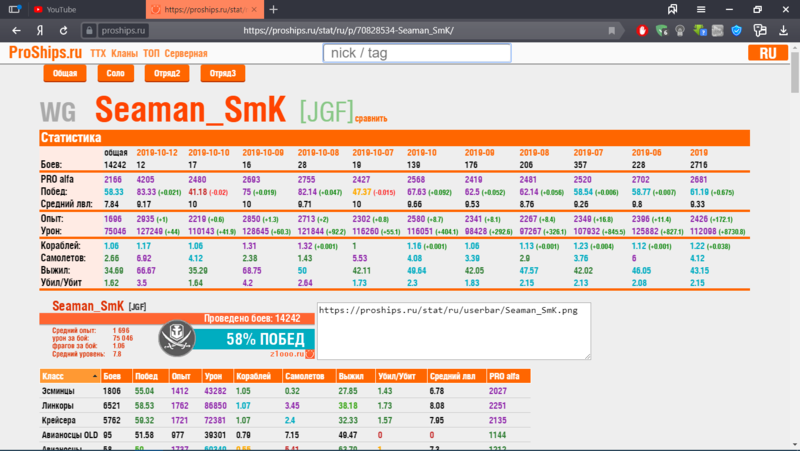Sort table by Выжил column header
The image size is (800, 451).
pos(356,376)
